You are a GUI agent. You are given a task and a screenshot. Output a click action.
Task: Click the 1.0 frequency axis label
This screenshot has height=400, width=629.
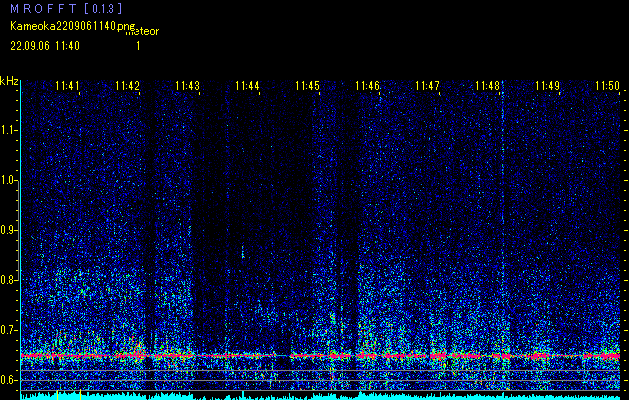pyautogui.click(x=8, y=181)
